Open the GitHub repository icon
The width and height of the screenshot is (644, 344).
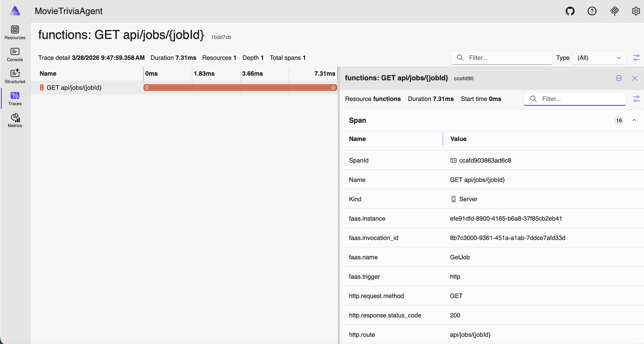pos(570,11)
